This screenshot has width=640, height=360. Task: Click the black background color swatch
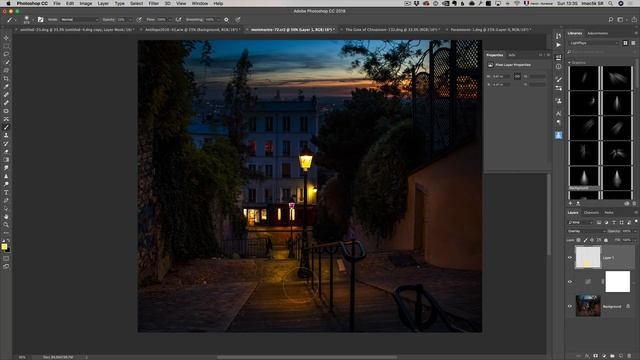8,249
